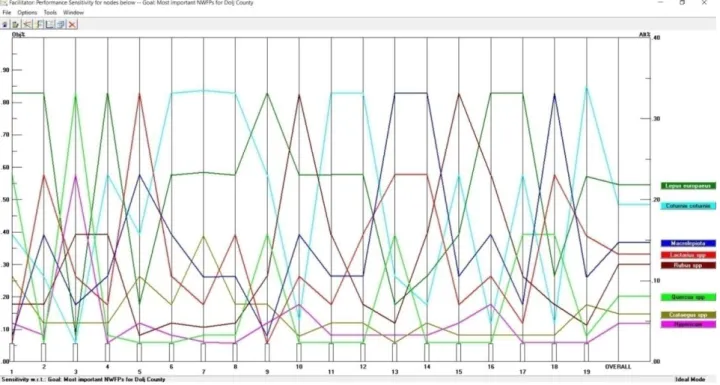Click criterion 1 weight bar

[x=12, y=352]
